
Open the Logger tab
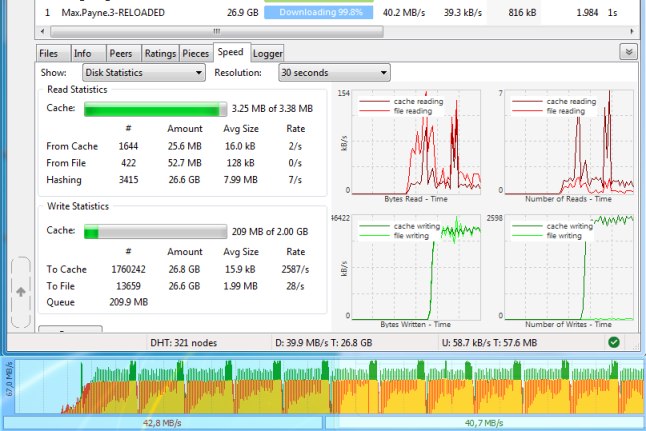point(267,54)
